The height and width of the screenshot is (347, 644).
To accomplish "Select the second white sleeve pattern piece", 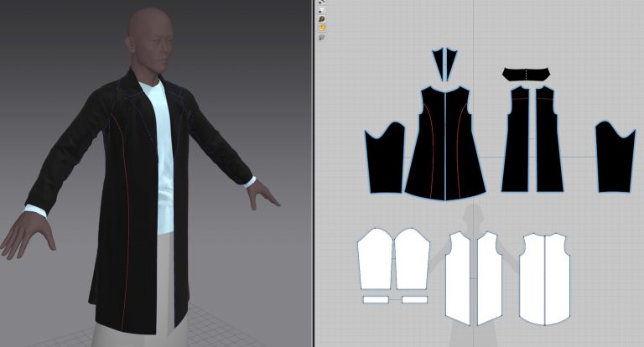I will pos(412,260).
